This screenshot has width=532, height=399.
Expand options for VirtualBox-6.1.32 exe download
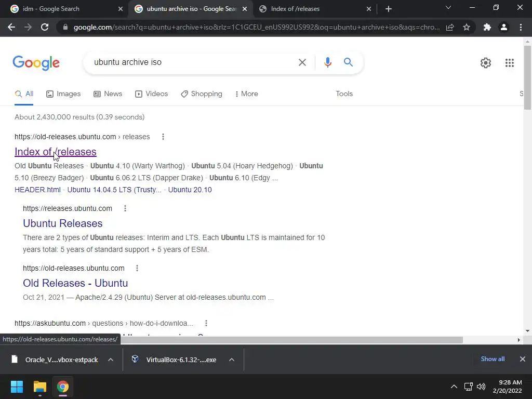pyautogui.click(x=232, y=360)
